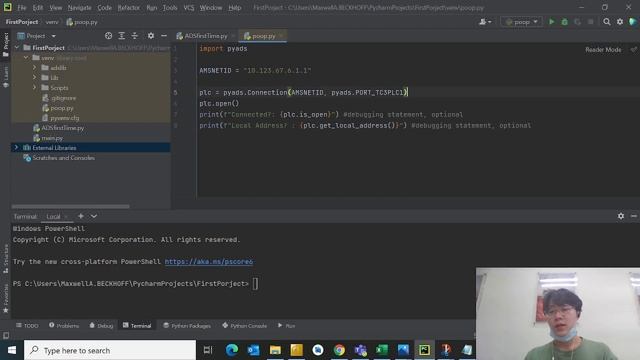Select poop.py in project tree
The height and width of the screenshot is (360, 640).
point(62,108)
